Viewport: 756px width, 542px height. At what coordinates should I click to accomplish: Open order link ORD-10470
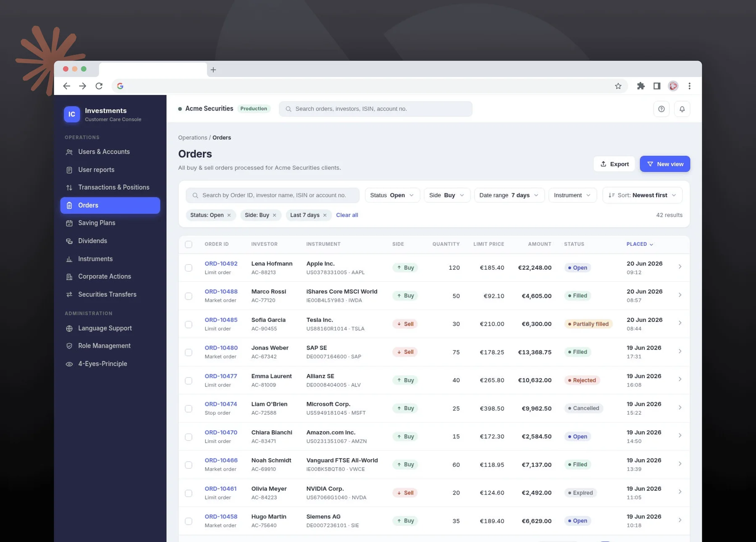221,432
